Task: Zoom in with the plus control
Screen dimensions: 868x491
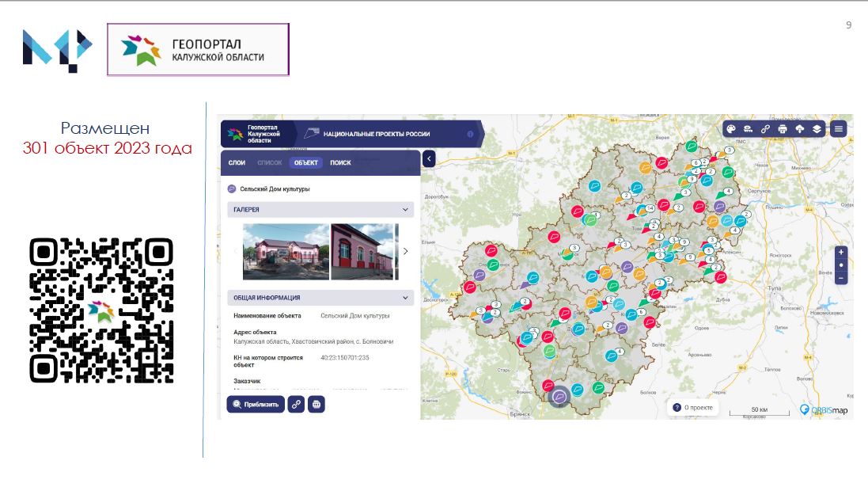Action: point(841,252)
